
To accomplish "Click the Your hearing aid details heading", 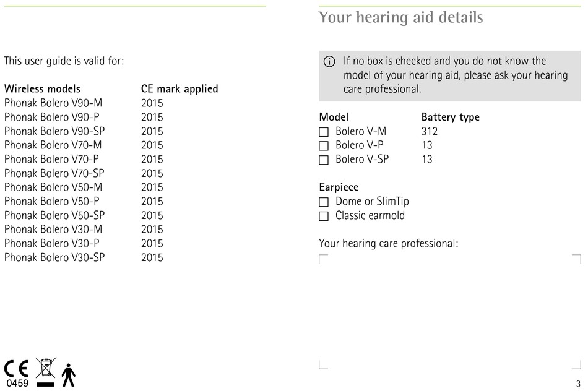I will [401, 17].
